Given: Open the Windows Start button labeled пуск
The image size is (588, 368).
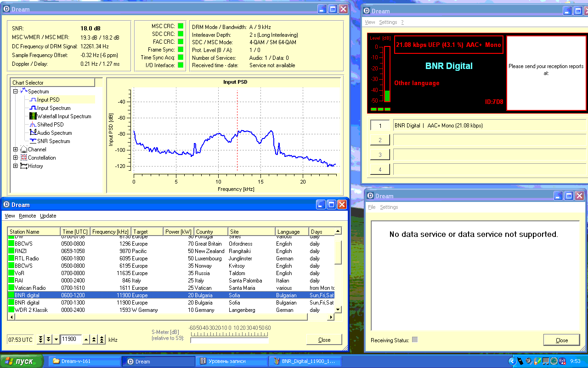Looking at the screenshot, I should (22, 361).
